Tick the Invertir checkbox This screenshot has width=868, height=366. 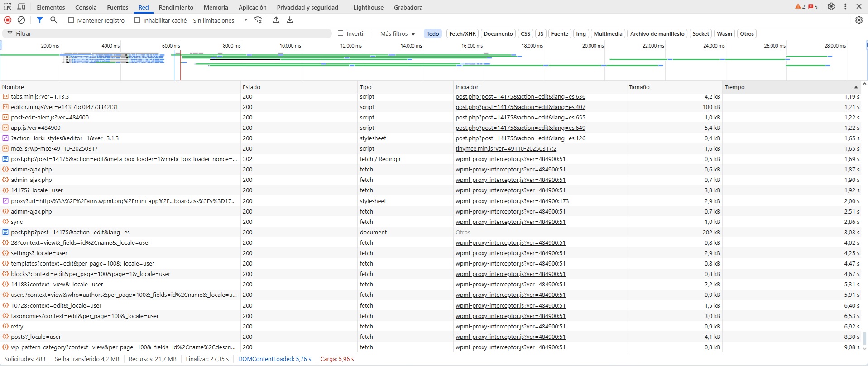click(341, 33)
